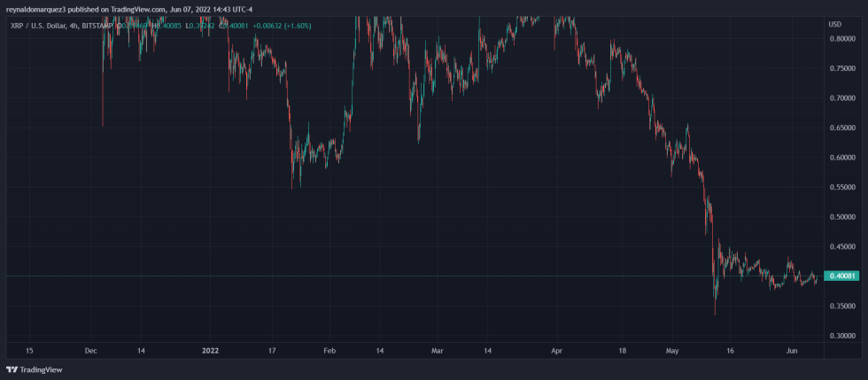Click the current price tag 0.40081
The width and height of the screenshot is (868, 380).
point(841,275)
